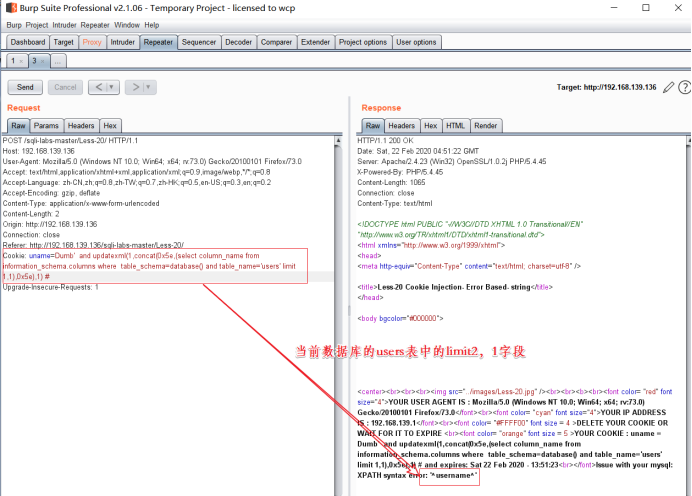Image resolution: width=692 pixels, height=496 pixels.
Task: Switch to the Dashboard tab
Action: pyautogui.click(x=28, y=42)
